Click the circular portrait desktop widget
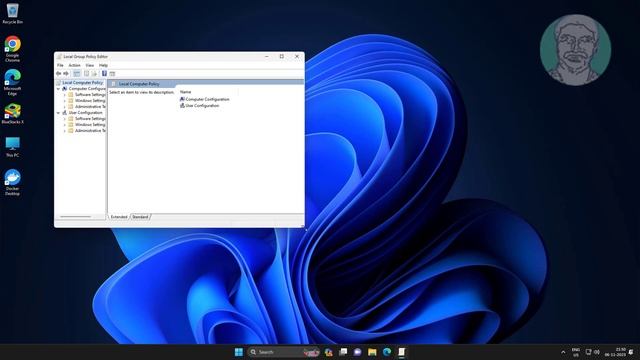This screenshot has width=640, height=360. click(575, 50)
